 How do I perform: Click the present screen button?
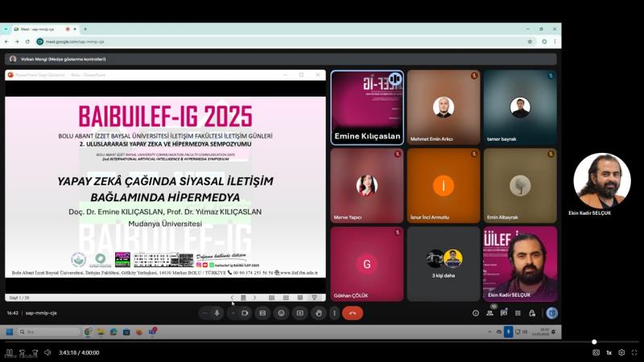tap(299, 313)
